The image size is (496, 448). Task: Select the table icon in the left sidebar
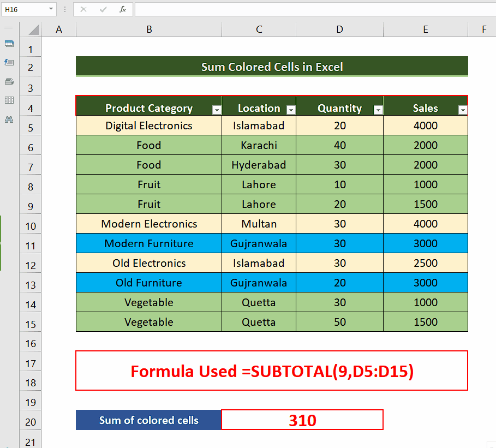point(9,44)
